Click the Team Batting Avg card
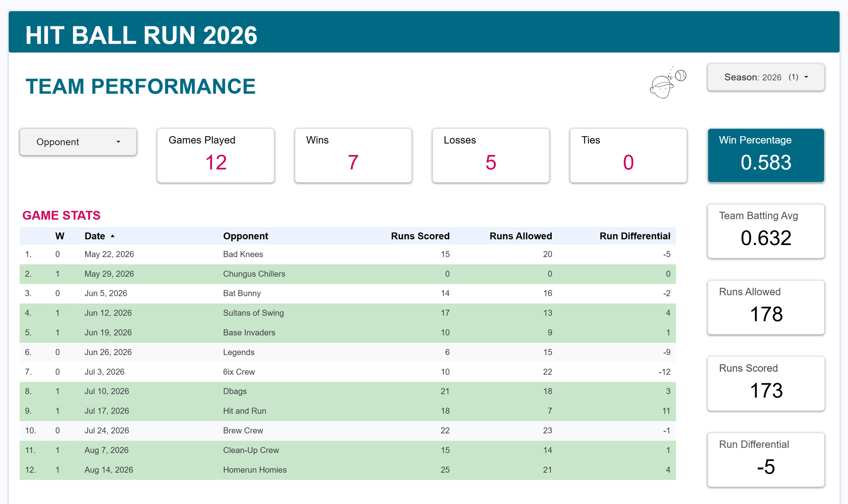Viewport: 848px width, 504px height. pos(766,231)
